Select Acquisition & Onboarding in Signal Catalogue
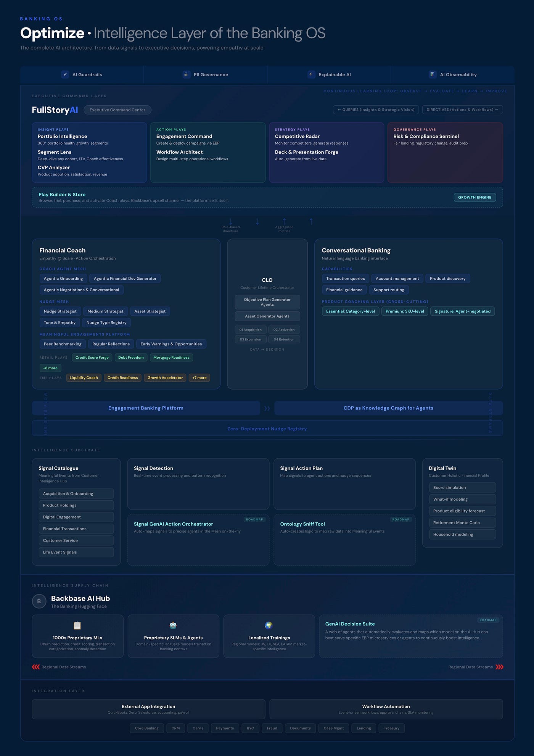 tap(76, 493)
